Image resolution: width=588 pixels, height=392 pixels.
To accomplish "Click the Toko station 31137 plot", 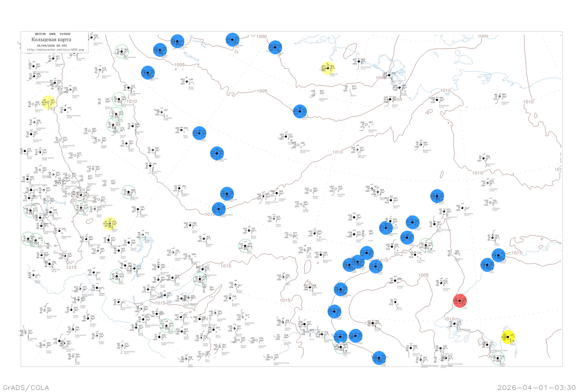I will click(395, 302).
